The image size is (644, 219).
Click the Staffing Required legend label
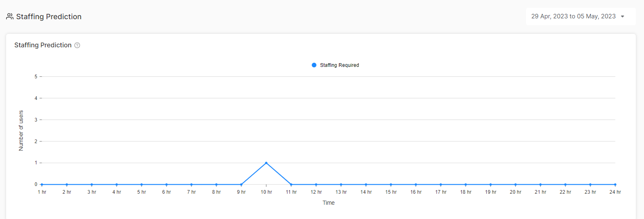click(339, 65)
